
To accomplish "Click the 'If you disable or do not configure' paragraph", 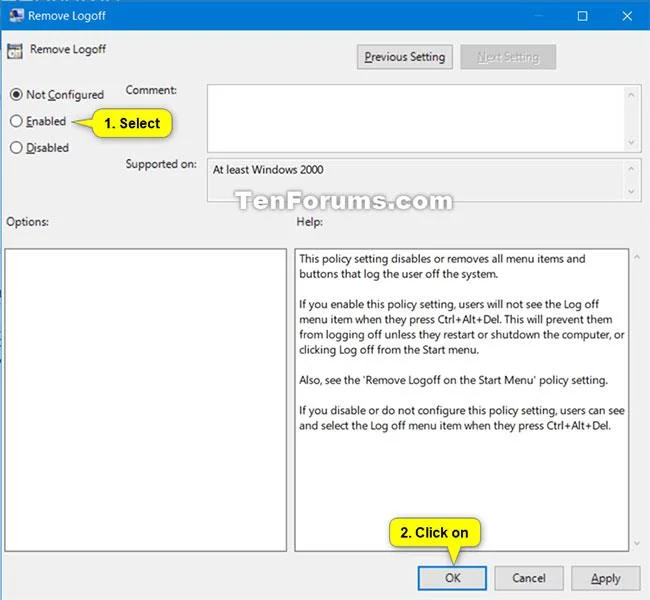I will (x=462, y=418).
